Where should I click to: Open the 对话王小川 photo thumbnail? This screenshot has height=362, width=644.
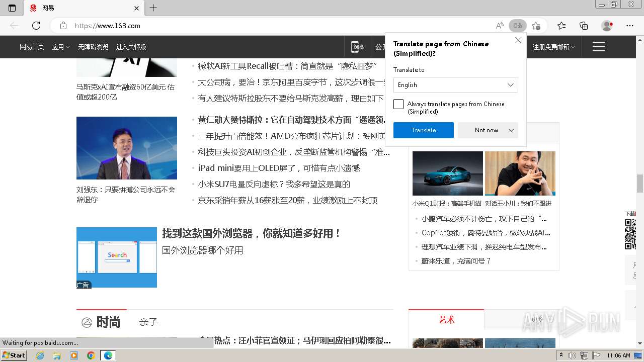tap(520, 173)
